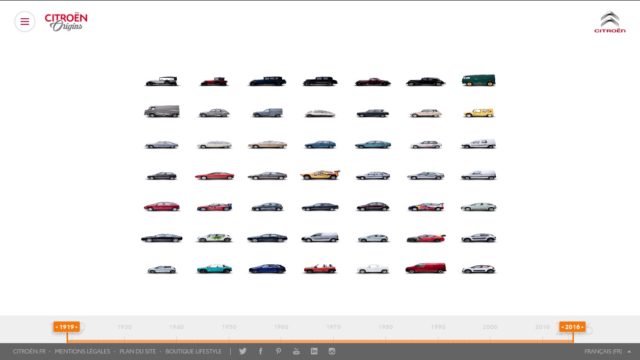Select the dark blue car in bottom row
The image size is (640, 360).
pyautogui.click(x=267, y=269)
